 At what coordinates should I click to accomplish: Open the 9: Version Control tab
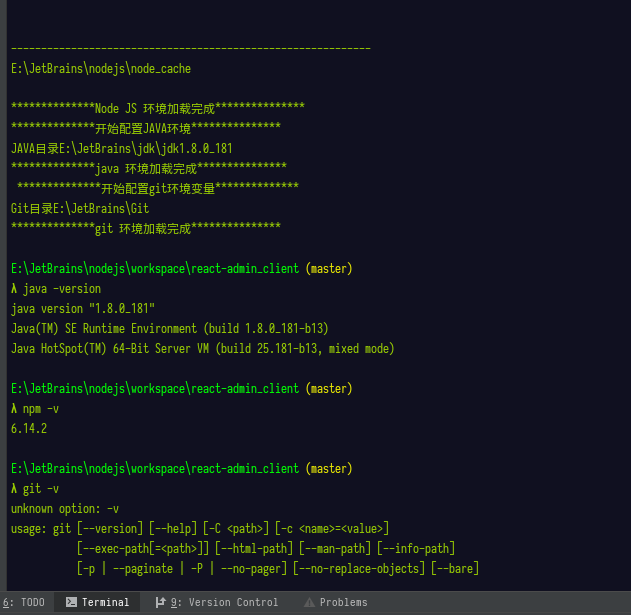(217, 602)
